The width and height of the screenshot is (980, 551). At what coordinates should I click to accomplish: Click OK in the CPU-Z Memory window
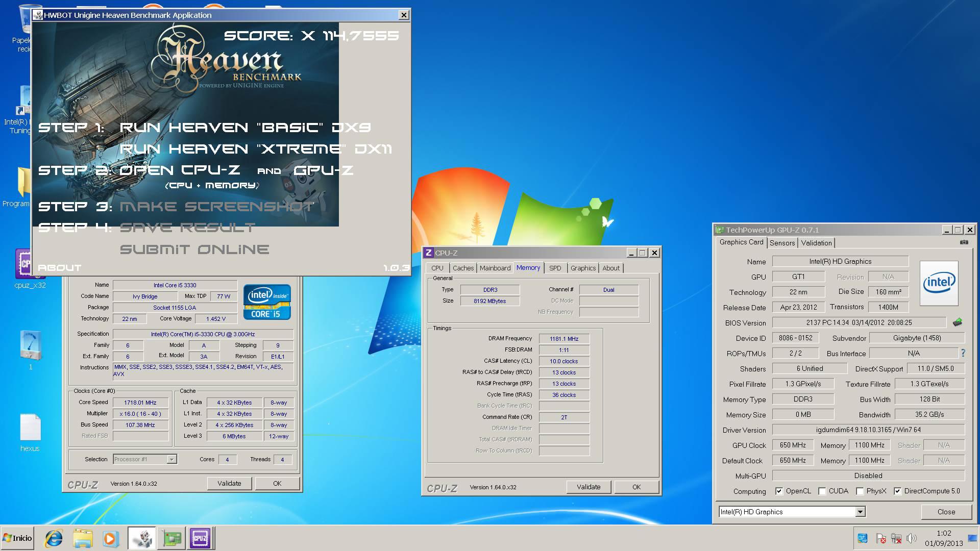(636, 487)
